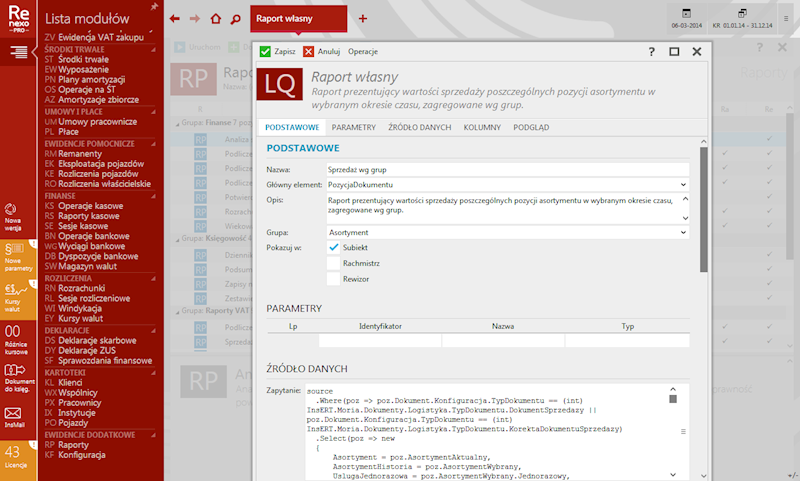Viewport: 800px width, 481px height.
Task: Collapse the DEKLARACJE module section
Action: [153, 331]
